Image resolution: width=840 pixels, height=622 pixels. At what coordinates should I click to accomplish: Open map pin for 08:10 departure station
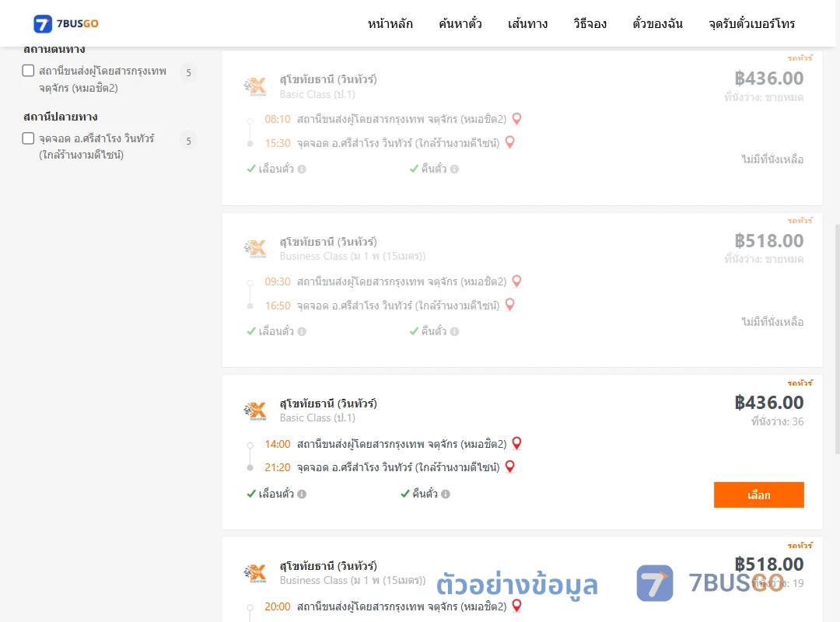click(x=516, y=119)
